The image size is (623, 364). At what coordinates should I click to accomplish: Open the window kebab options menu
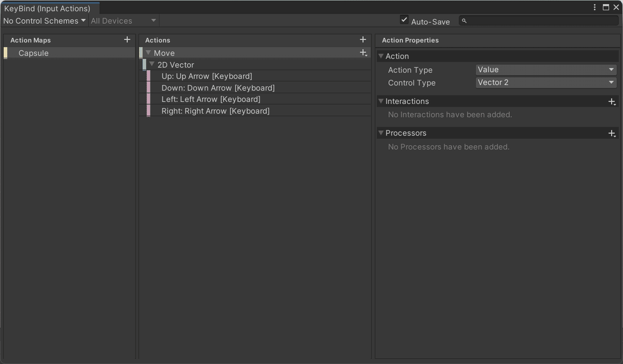click(x=595, y=7)
